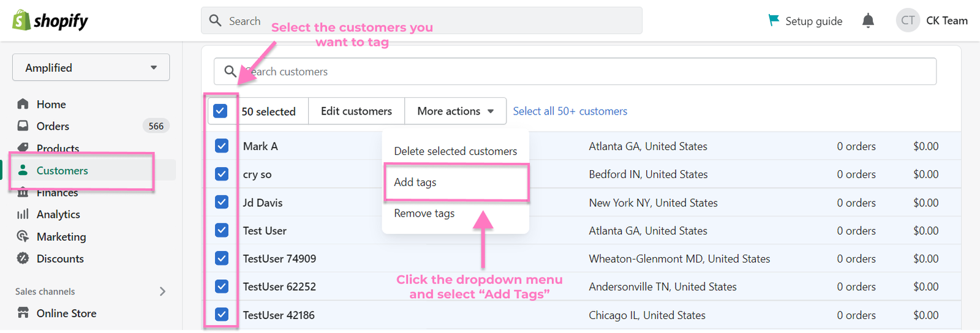Click the Orders inbox icon
Viewport: 980px width, 333px height.
[23, 126]
